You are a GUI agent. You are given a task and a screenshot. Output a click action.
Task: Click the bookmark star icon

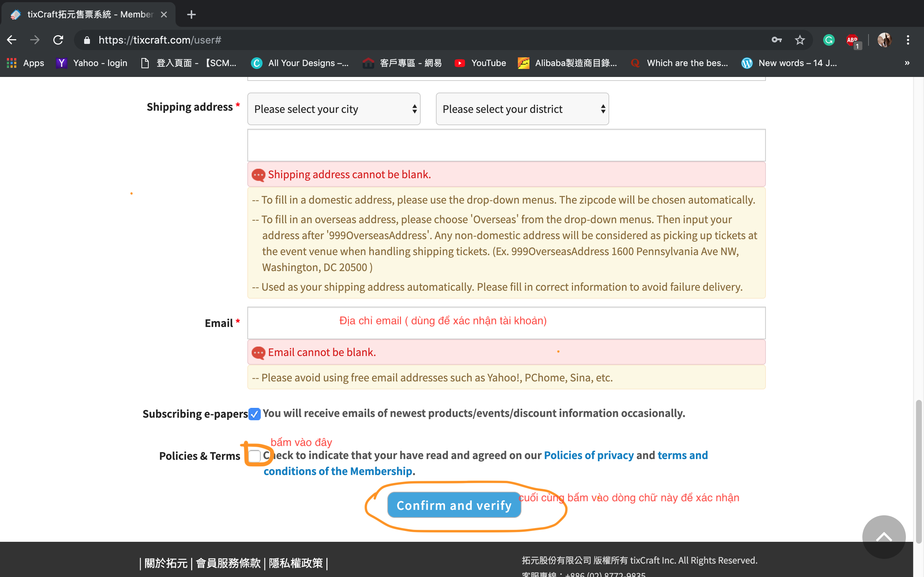pyautogui.click(x=800, y=40)
